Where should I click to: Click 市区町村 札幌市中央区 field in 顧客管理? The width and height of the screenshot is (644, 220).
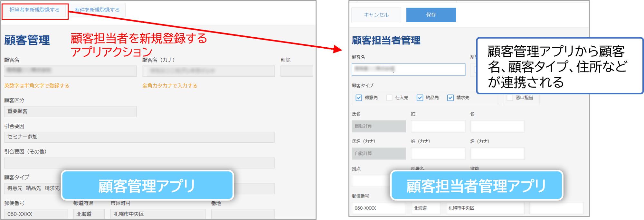point(158,214)
